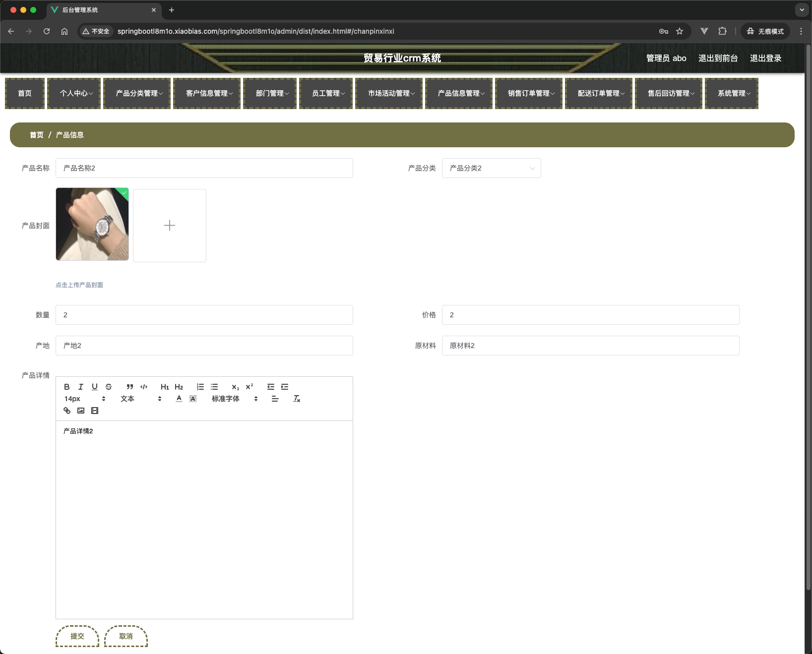Expand 部门管理 menu
Viewport: 812px width, 654px height.
point(270,93)
